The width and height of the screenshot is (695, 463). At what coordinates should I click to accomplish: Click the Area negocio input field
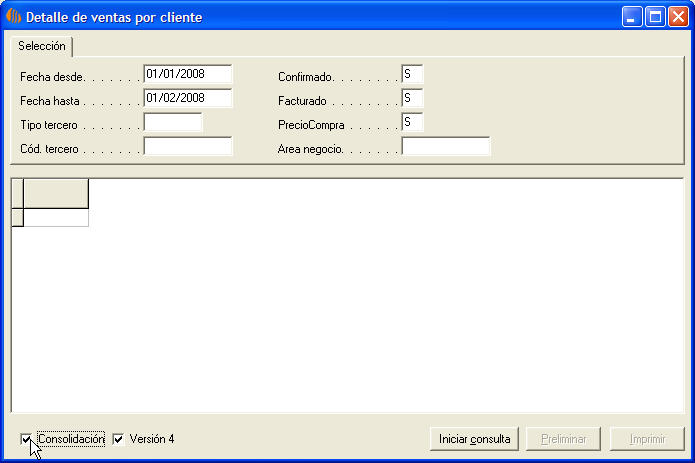coord(445,147)
